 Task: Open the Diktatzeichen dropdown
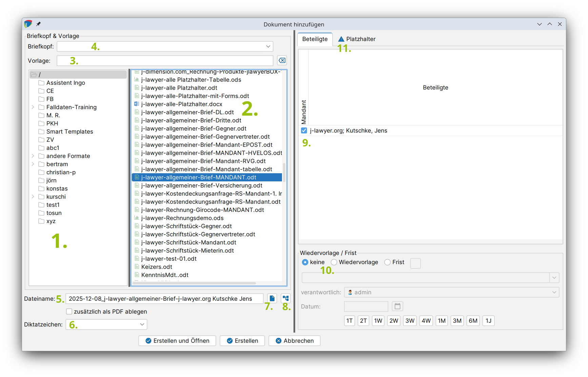tap(142, 324)
